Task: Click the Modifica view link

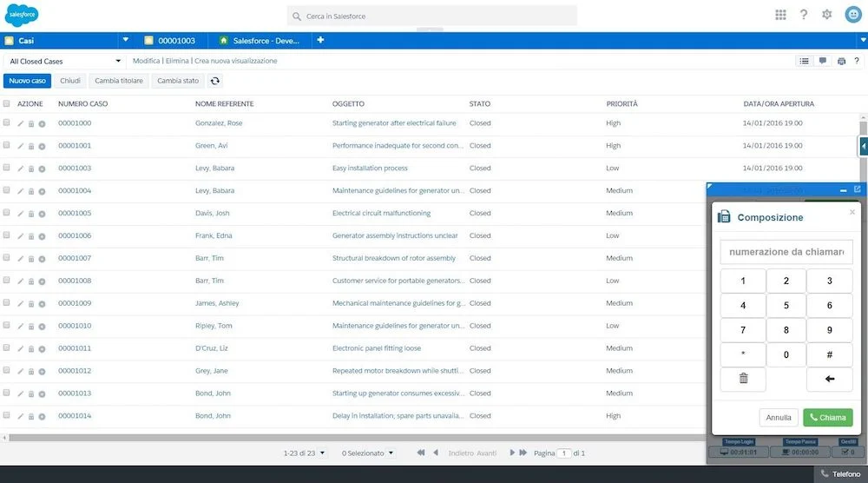Action: pyautogui.click(x=146, y=61)
